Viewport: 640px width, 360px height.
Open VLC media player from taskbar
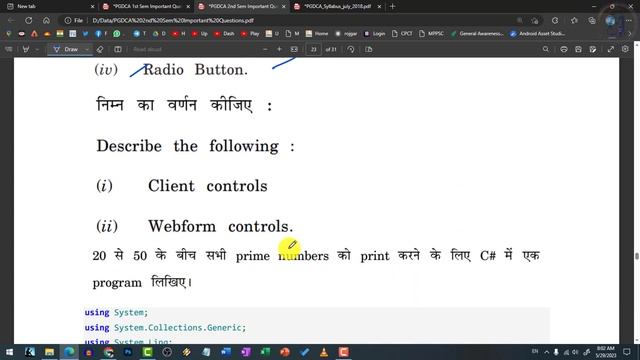(324, 352)
